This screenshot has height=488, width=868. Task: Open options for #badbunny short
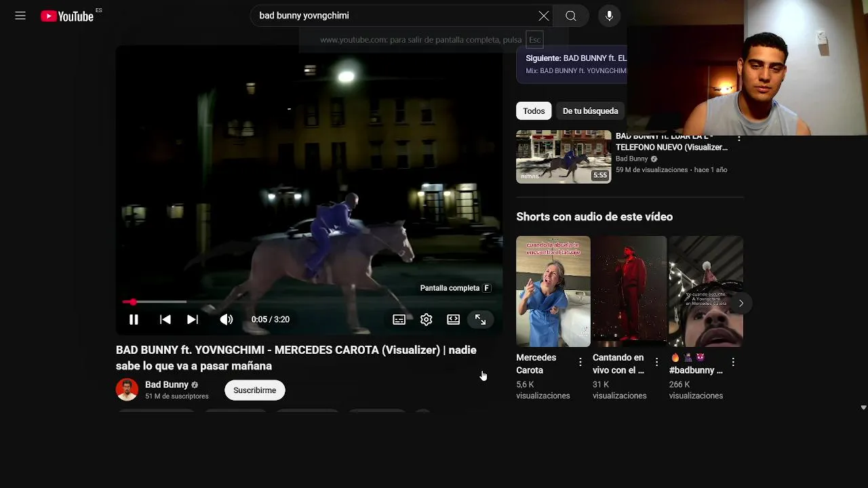pos(733,363)
